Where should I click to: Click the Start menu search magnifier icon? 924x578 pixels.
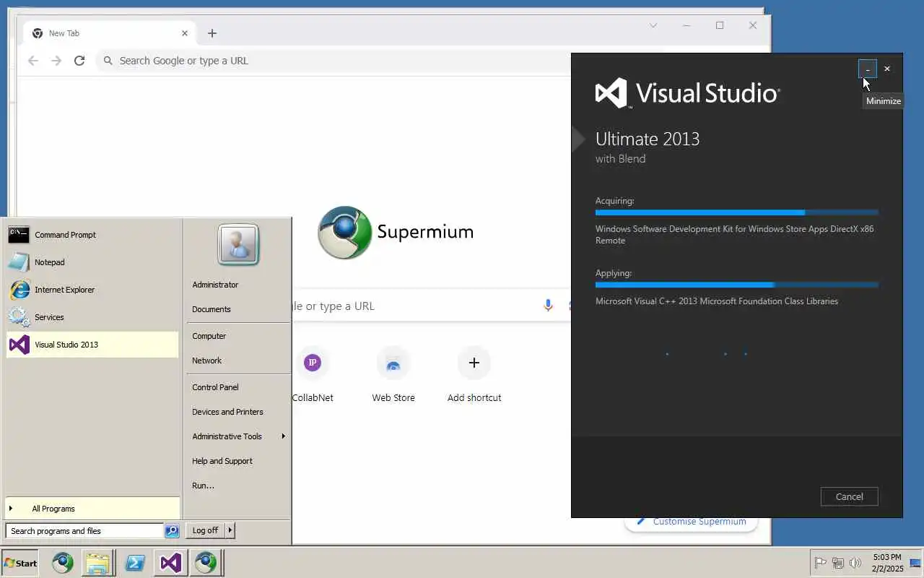pos(172,531)
